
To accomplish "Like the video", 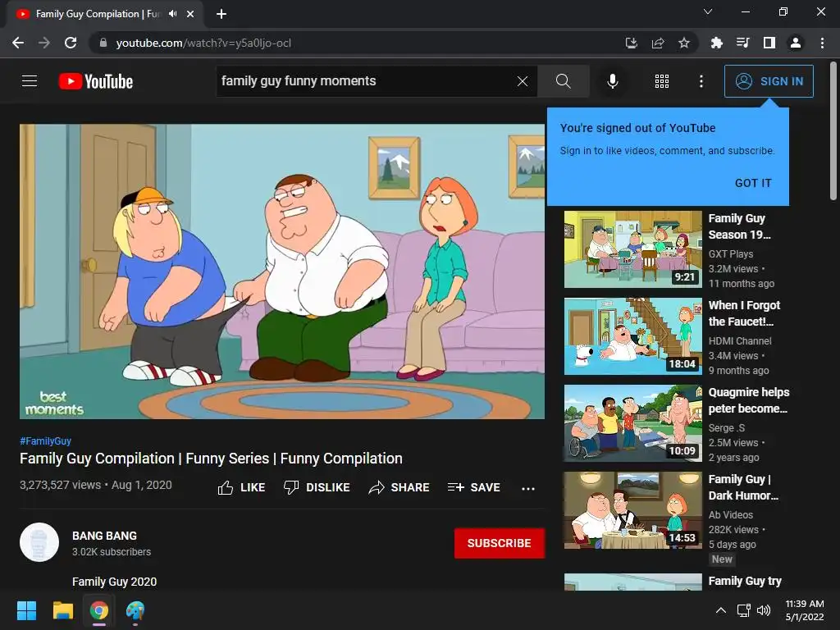I will click(242, 487).
